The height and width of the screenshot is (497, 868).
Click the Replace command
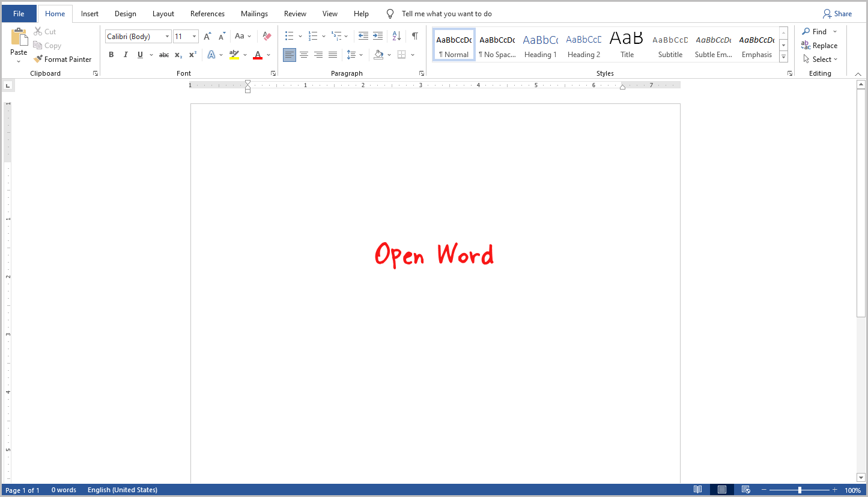[x=824, y=45]
